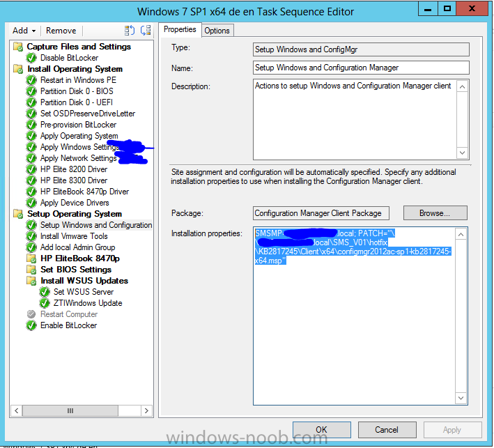Select the Enable BitLocker step label
494x448 pixels.
69,325
